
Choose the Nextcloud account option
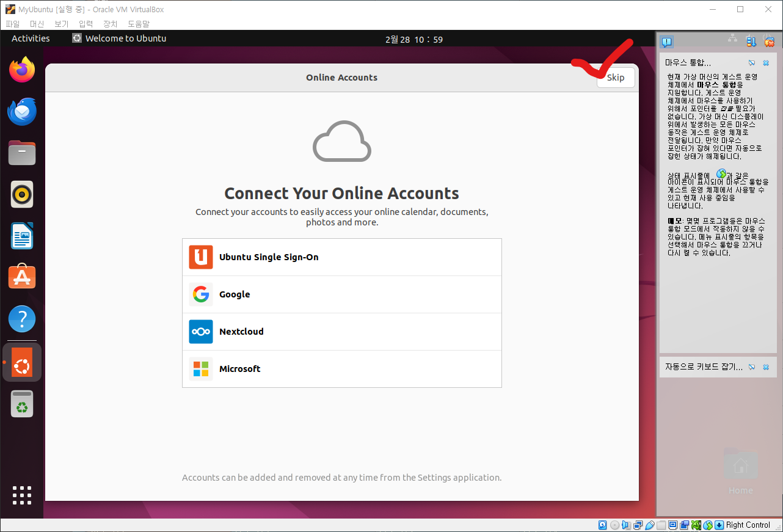click(342, 332)
